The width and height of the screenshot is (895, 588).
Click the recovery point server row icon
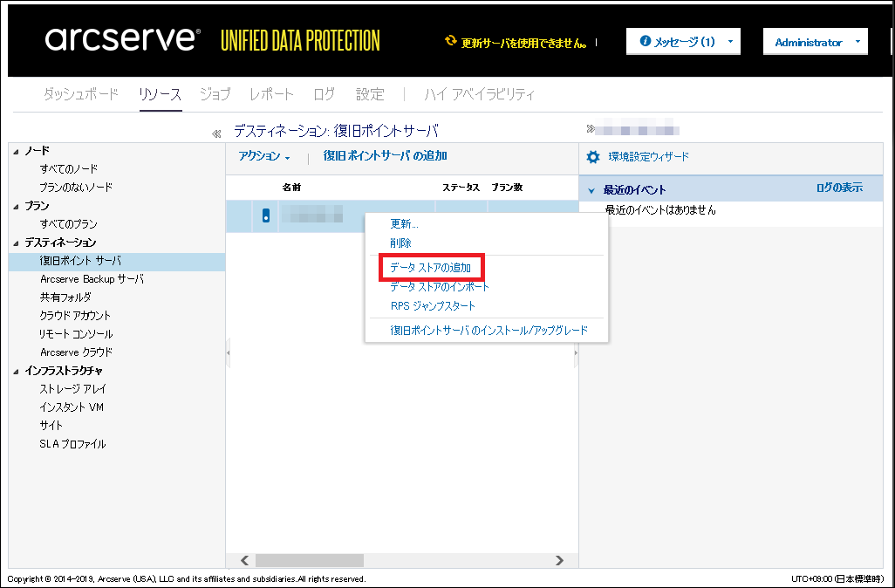[x=265, y=215]
